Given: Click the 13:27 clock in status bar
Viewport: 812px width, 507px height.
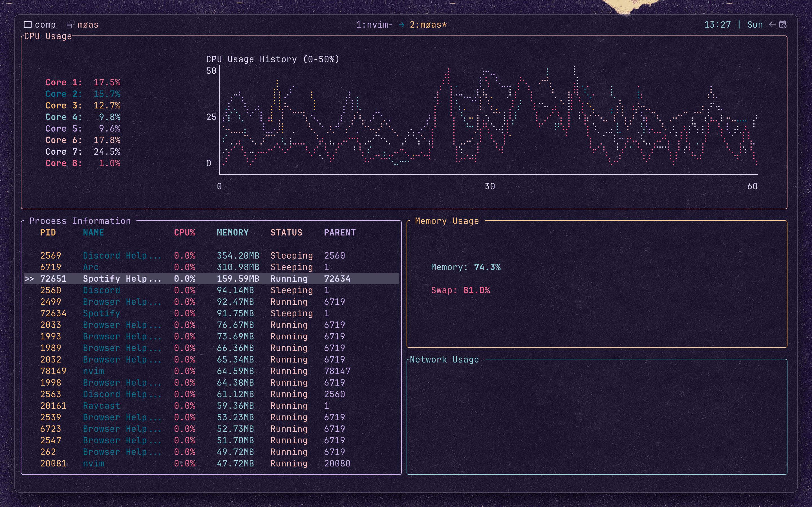Looking at the screenshot, I should pos(717,25).
